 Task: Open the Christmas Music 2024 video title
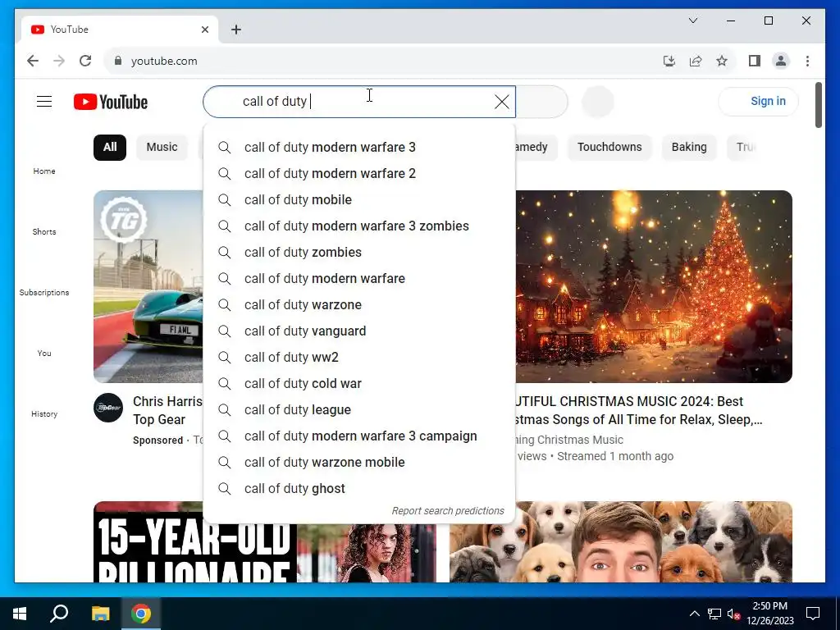[638, 410]
